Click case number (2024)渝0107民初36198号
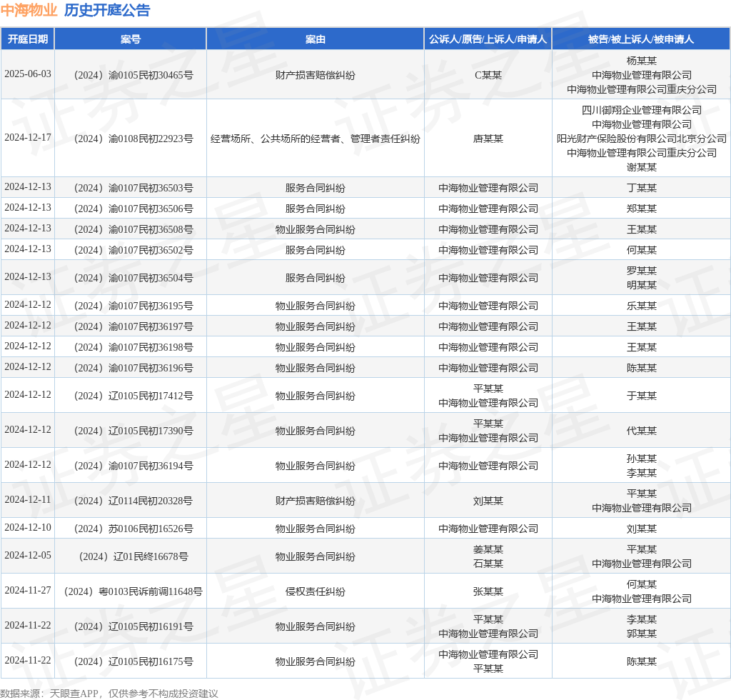 [133, 347]
